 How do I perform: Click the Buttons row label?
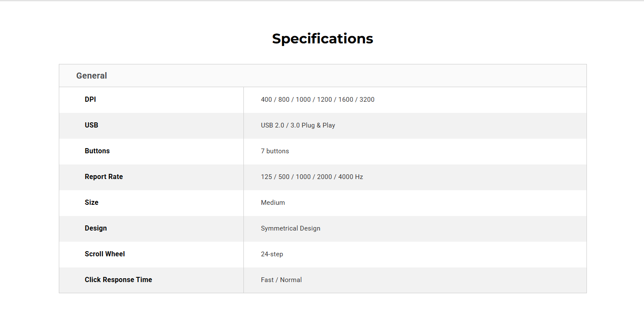[x=97, y=151]
